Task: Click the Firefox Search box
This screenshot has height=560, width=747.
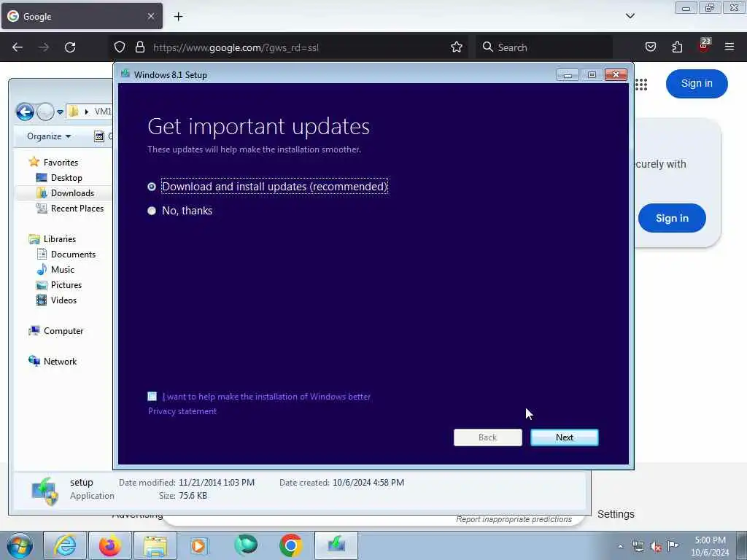Action: 544,47
